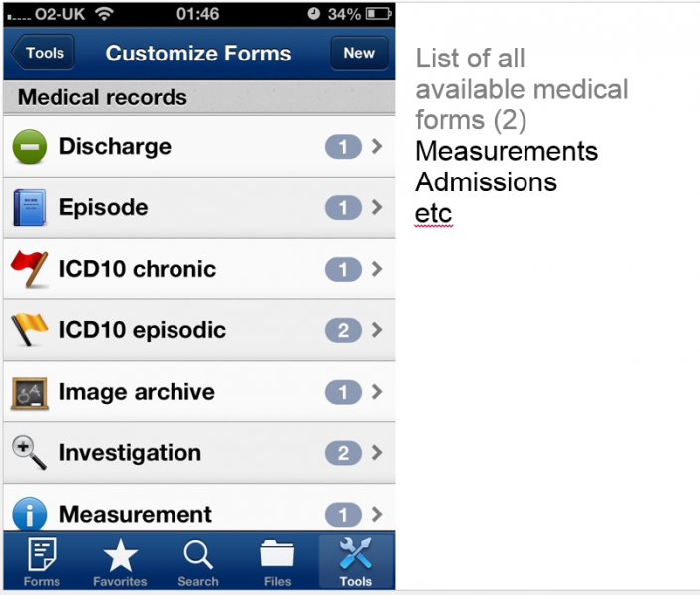The width and height of the screenshot is (700, 595).
Task: Tap the red flag ICD10 chronic icon
Action: 30,269
